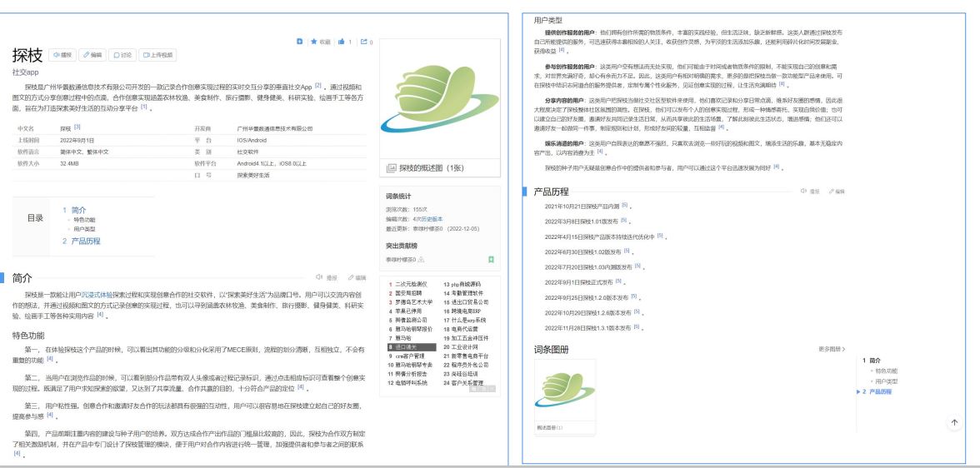Click the 编辑 pencil in the 产品历程 section header
The image size is (980, 468).
pos(837,192)
